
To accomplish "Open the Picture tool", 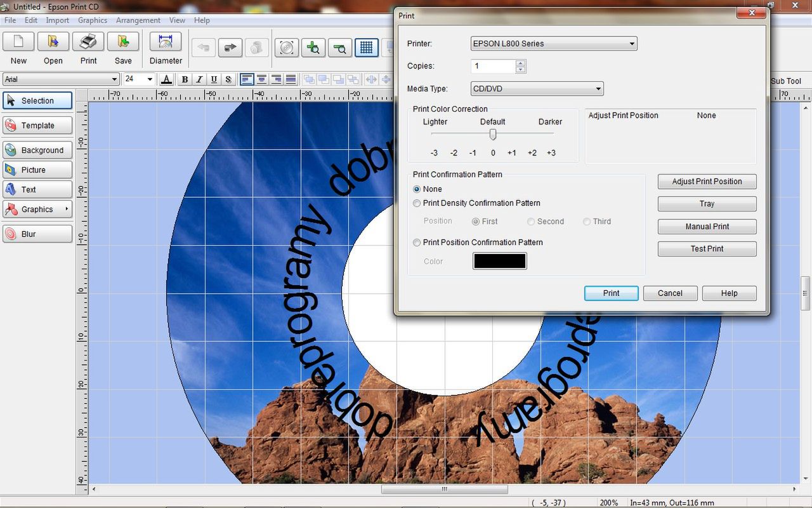I will pyautogui.click(x=37, y=170).
